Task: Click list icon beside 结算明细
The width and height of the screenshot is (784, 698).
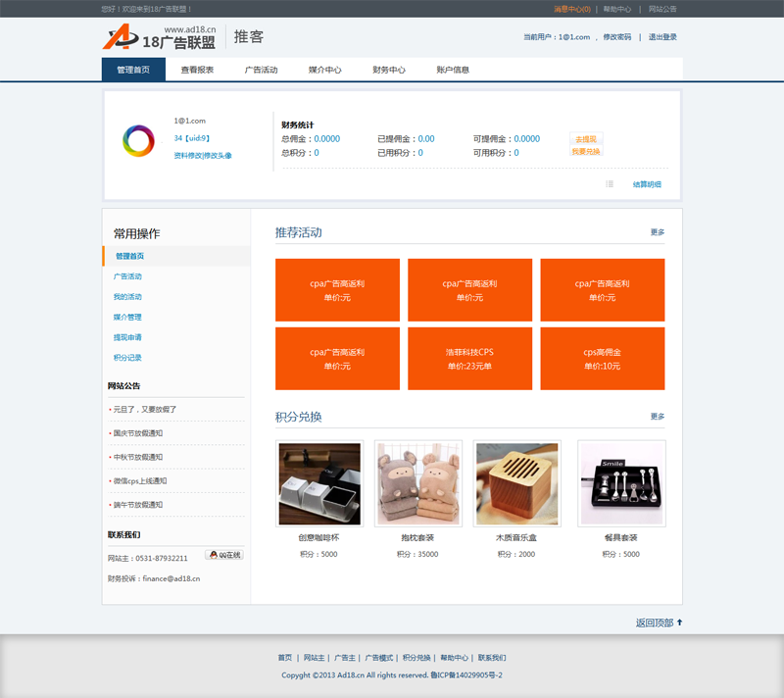Action: click(610, 184)
